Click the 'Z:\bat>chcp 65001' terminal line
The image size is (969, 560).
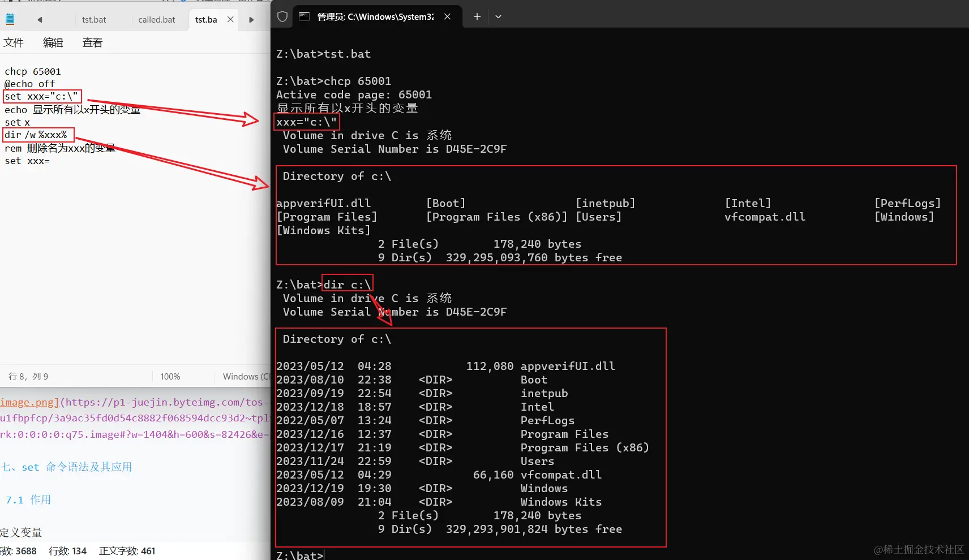click(x=333, y=81)
